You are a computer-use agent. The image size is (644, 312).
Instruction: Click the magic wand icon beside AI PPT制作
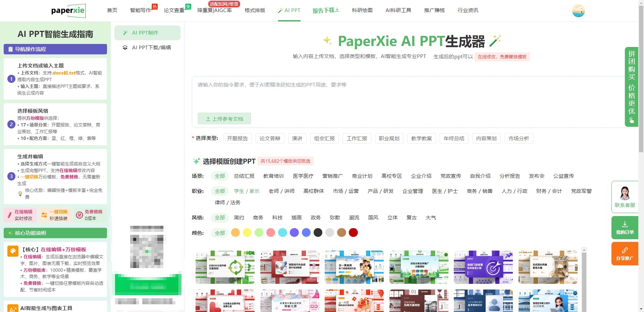[x=125, y=33]
